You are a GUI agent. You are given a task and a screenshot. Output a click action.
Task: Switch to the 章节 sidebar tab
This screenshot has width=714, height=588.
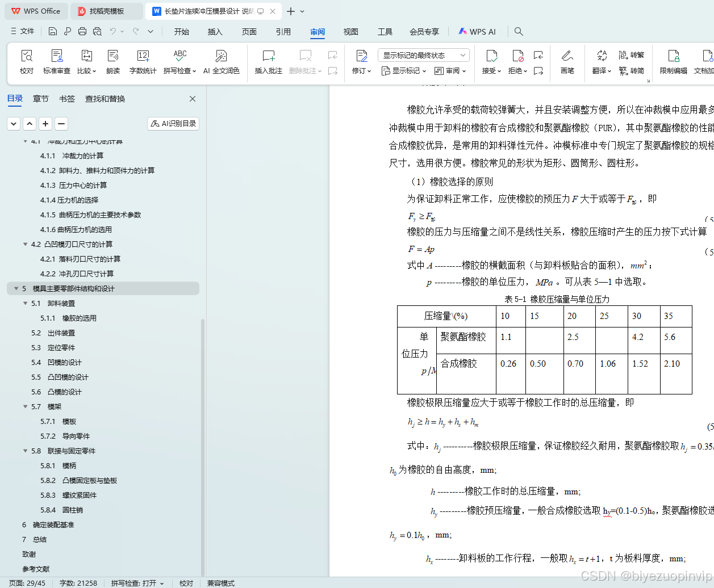pos(41,99)
